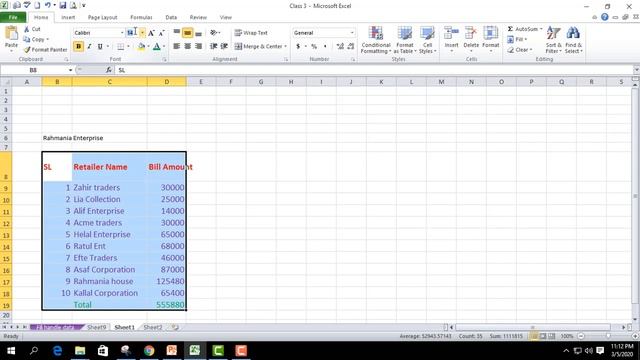Viewport: 640px width, 360px height.
Task: Open Sort & Filter menu
Action: tap(554, 40)
